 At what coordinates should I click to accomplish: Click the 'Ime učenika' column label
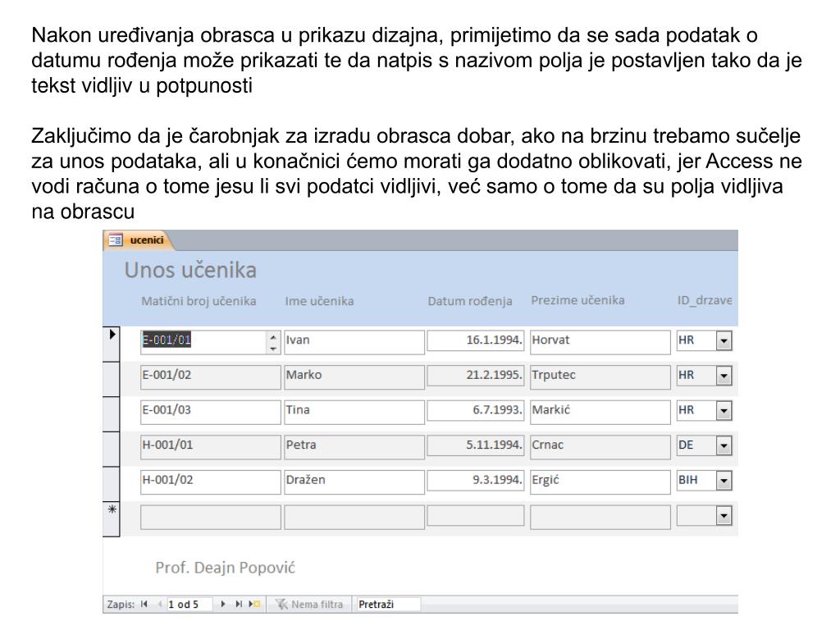(x=319, y=302)
